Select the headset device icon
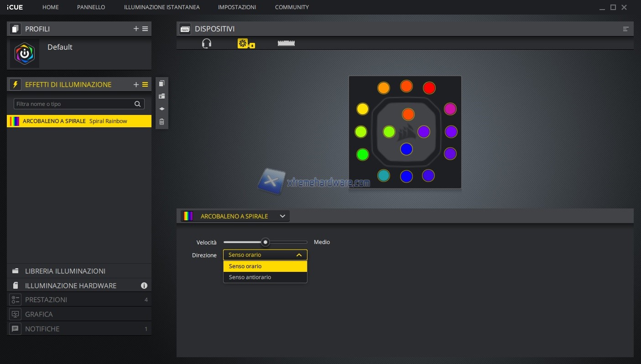This screenshot has height=364, width=641. [x=207, y=43]
